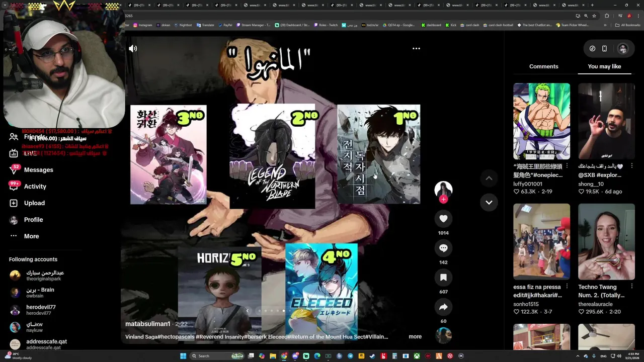Open the More menu in the sidebar
The image size is (644, 362).
click(x=31, y=236)
